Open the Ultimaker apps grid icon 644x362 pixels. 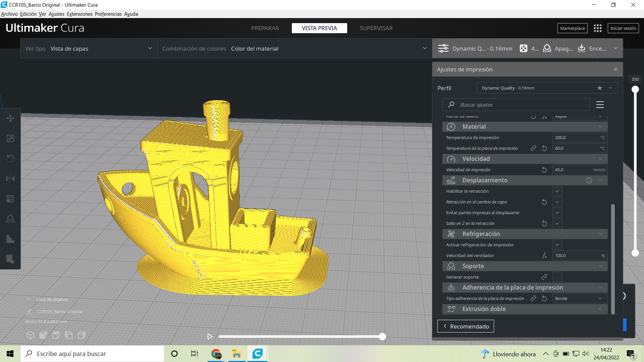597,28
